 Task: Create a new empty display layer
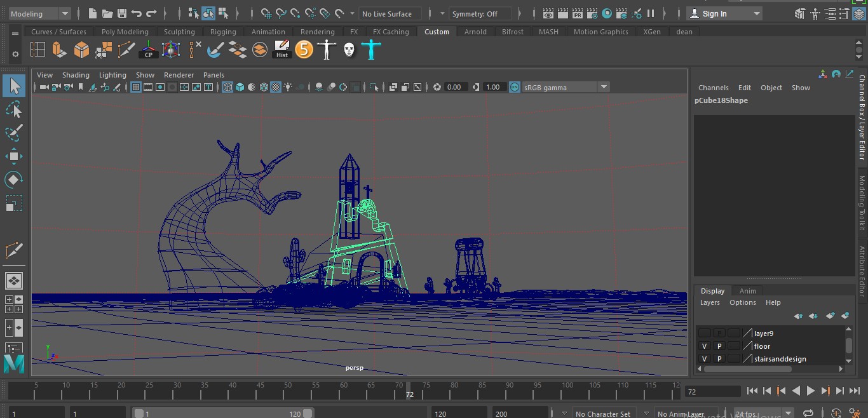pos(830,316)
